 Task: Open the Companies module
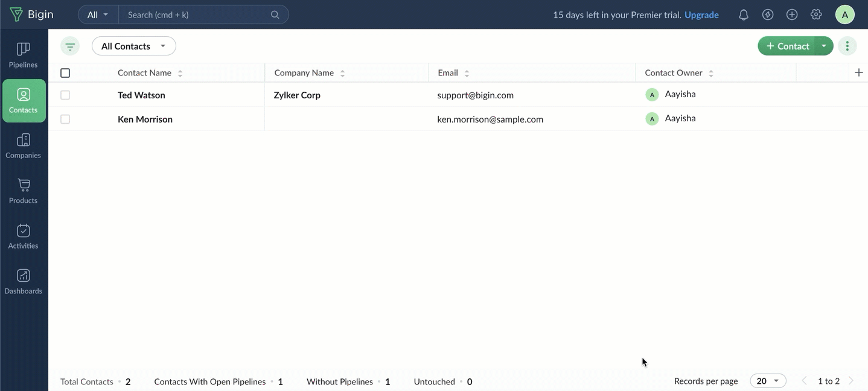tap(24, 146)
